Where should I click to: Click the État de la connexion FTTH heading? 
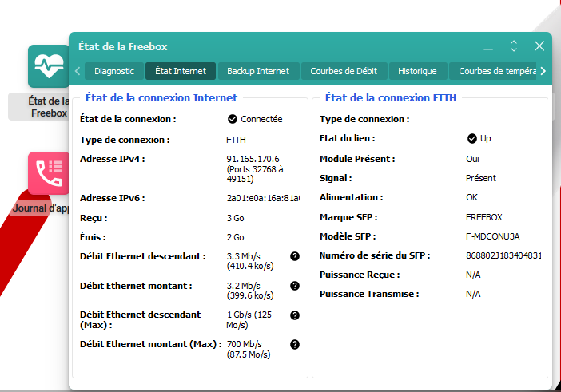pyautogui.click(x=390, y=97)
